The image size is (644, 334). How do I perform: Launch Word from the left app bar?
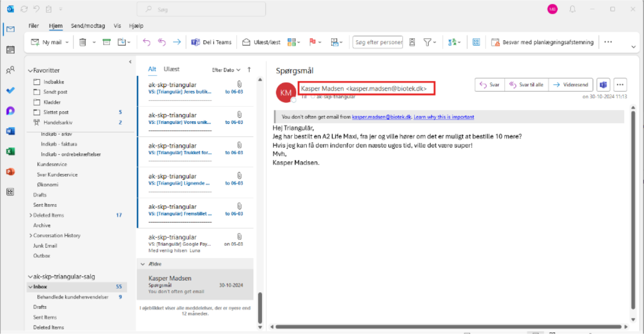pyautogui.click(x=10, y=131)
